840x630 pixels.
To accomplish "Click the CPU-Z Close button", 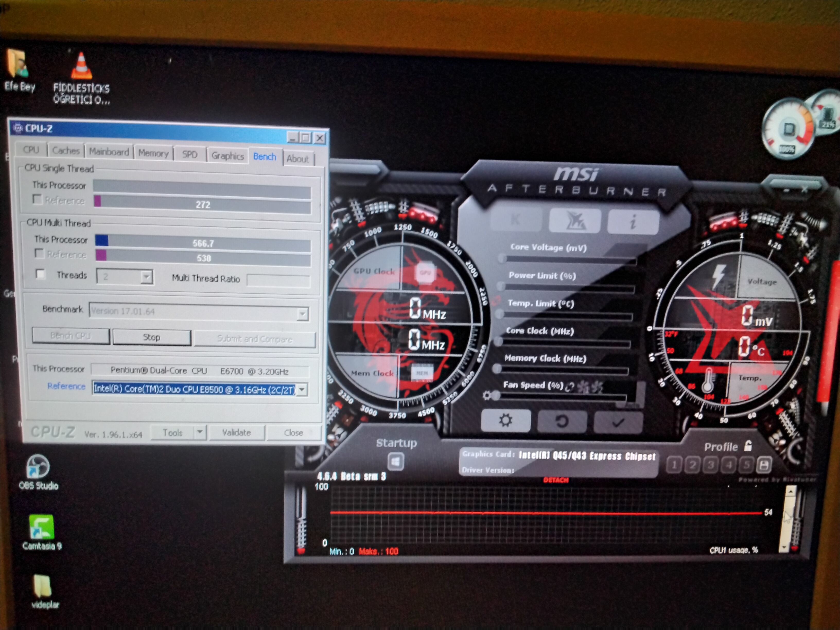I will (x=294, y=433).
